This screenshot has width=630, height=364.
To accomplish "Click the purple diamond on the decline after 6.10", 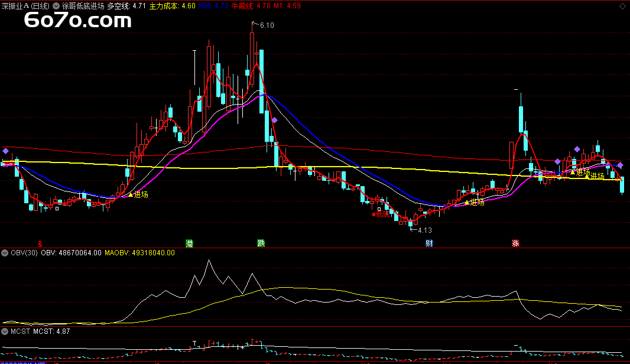I will pos(274,120).
